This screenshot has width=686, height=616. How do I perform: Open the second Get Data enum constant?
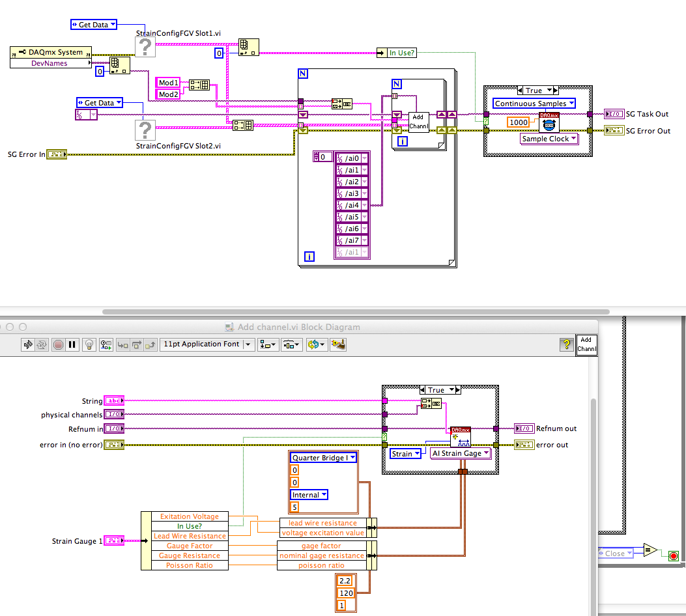pos(99,103)
